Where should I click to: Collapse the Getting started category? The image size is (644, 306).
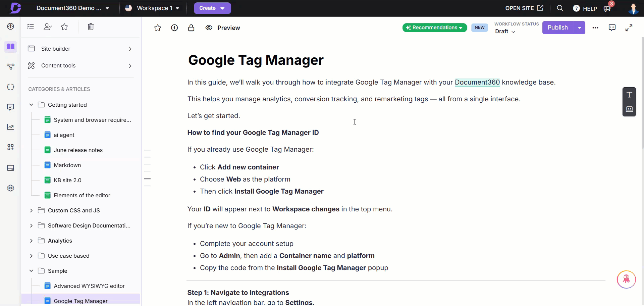(31, 105)
